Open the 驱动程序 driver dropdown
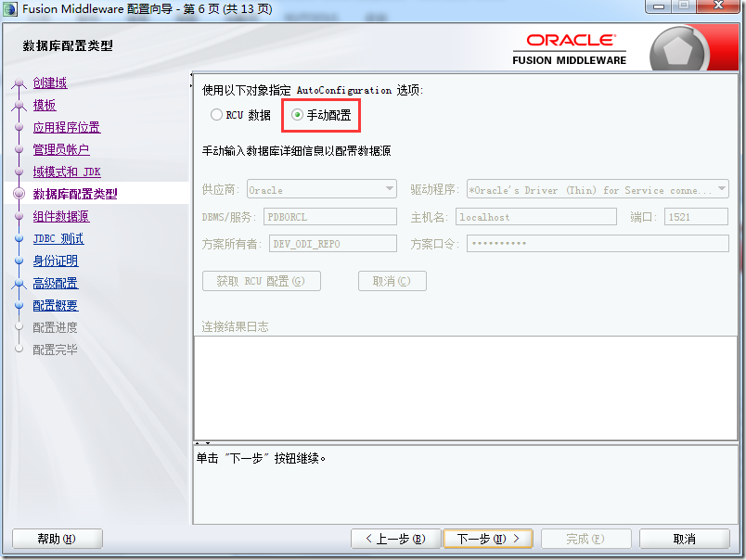Screen dimensions: 746x560 (598, 189)
